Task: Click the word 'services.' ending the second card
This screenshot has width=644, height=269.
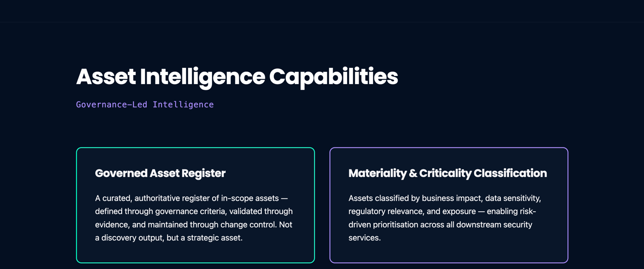Action: 364,238
